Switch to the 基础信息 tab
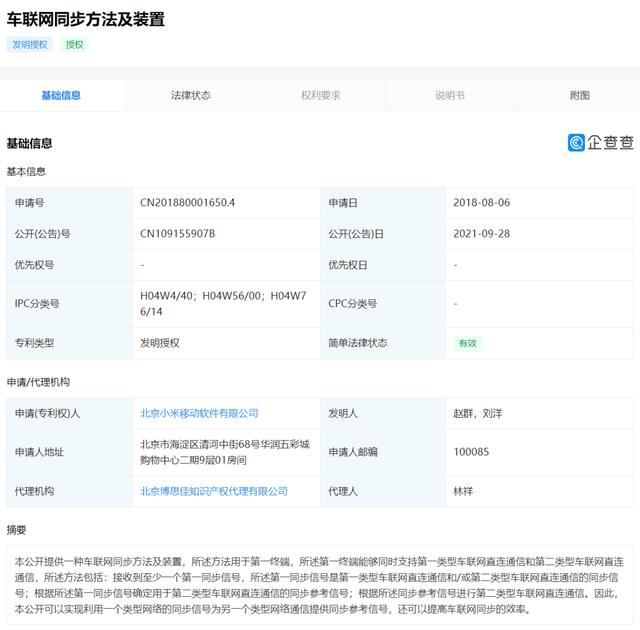 61,95
